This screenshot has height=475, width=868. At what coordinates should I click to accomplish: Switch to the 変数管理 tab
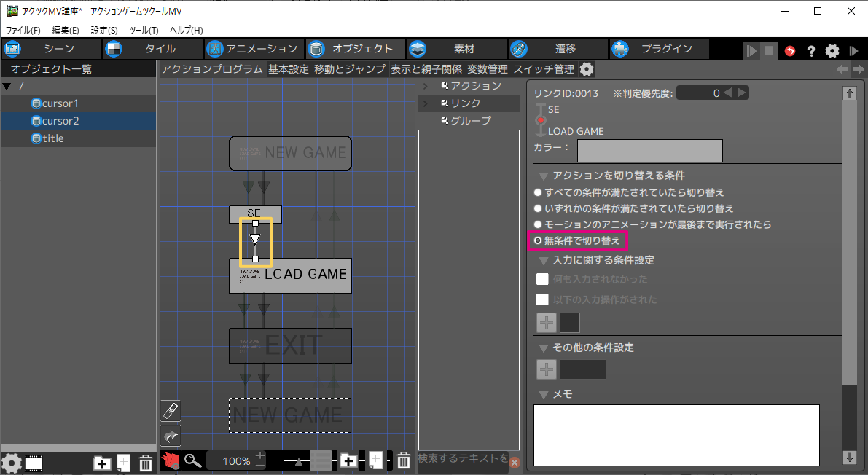coord(487,69)
